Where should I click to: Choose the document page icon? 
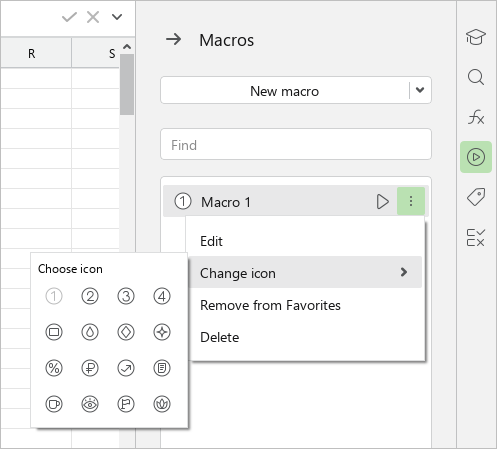162,368
